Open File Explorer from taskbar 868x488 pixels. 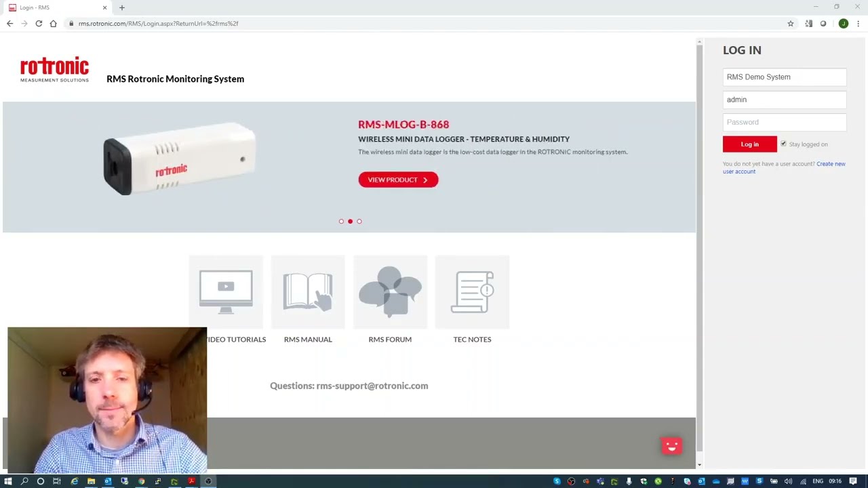(x=91, y=481)
